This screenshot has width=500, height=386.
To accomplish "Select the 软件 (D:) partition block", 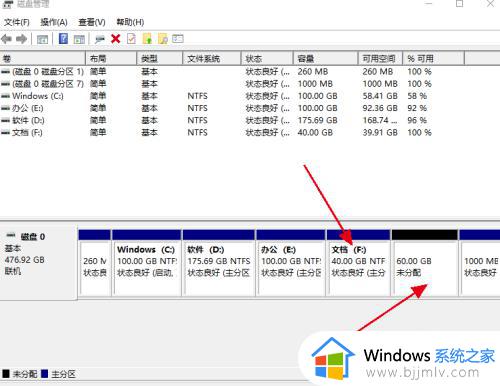I will click(x=219, y=263).
